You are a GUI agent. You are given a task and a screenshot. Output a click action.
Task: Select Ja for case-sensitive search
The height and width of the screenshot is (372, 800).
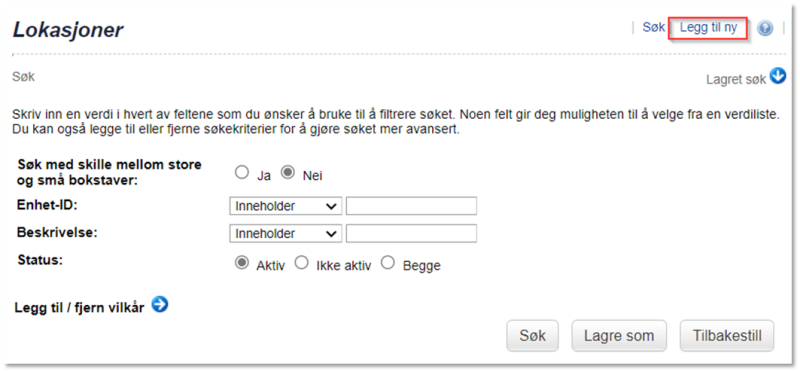(x=241, y=173)
